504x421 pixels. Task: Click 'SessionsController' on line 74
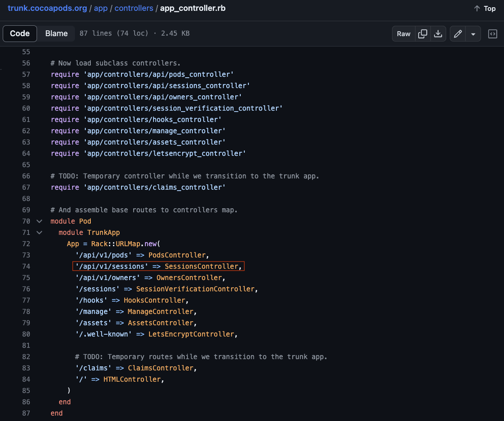pos(201,267)
